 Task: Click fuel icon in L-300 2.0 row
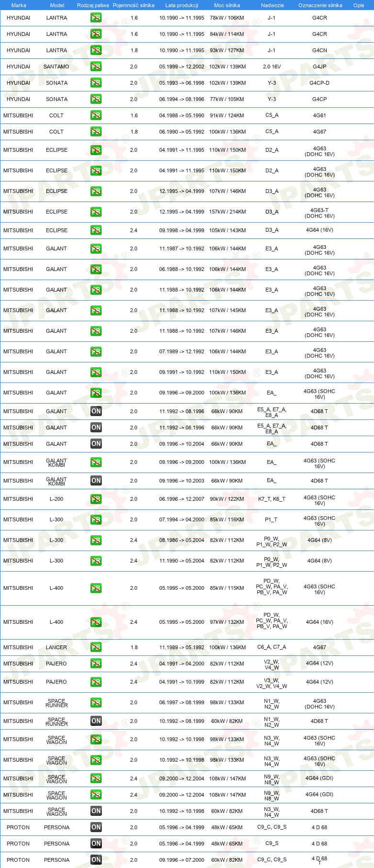coord(96,520)
